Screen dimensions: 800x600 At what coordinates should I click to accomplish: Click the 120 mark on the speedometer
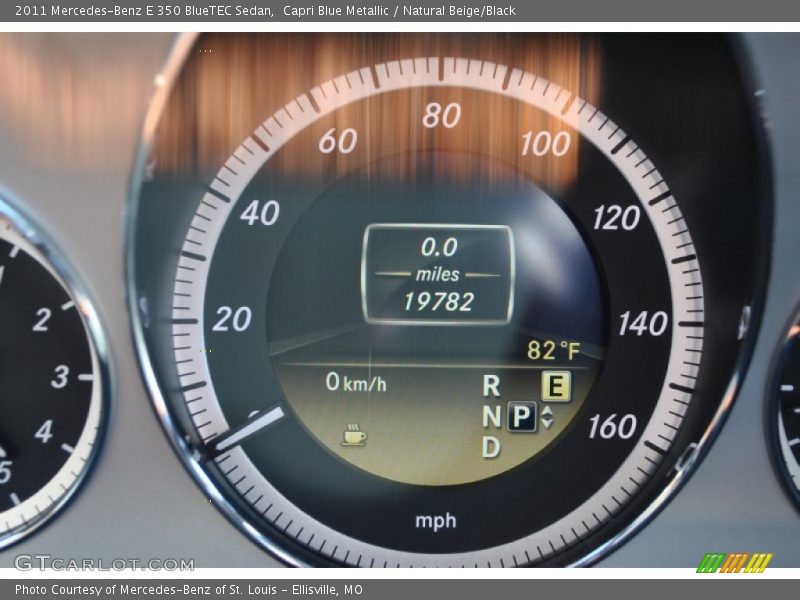click(616, 218)
